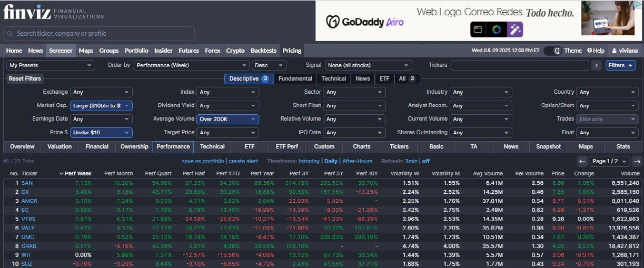Open the GRAB ticker link

point(29,246)
